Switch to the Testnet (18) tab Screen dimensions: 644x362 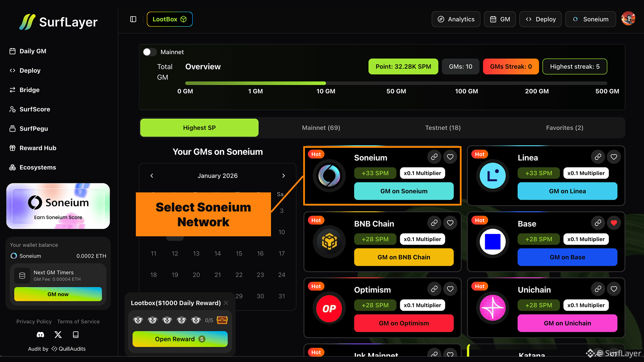point(443,128)
